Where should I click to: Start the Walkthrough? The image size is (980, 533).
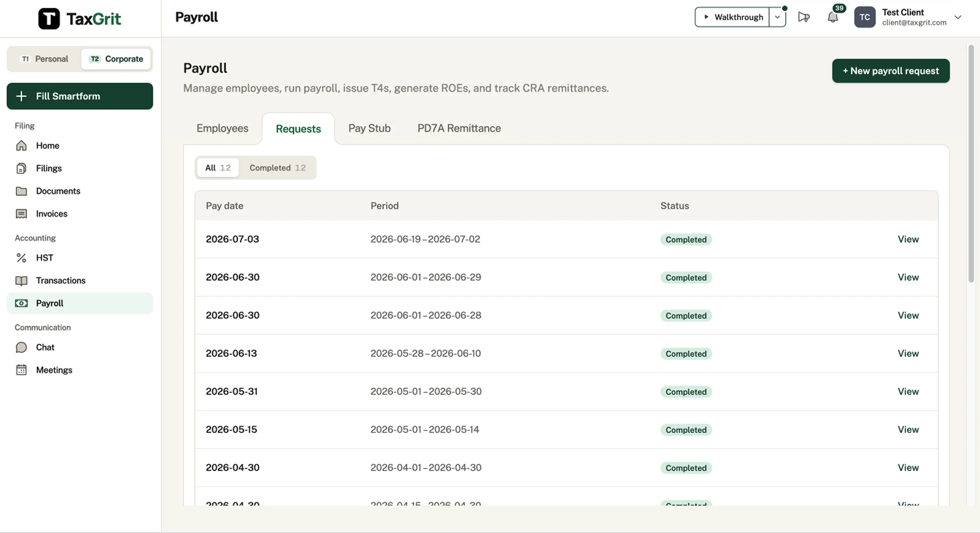(x=732, y=17)
